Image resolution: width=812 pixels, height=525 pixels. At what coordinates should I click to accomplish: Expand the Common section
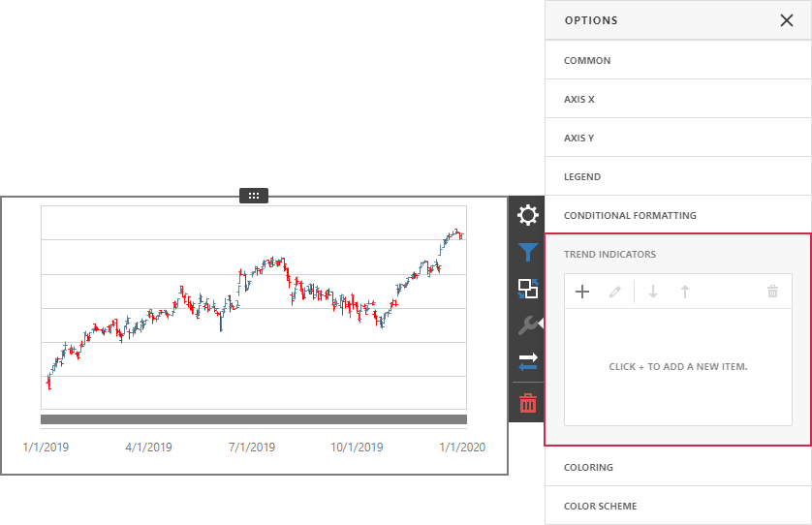coord(678,60)
